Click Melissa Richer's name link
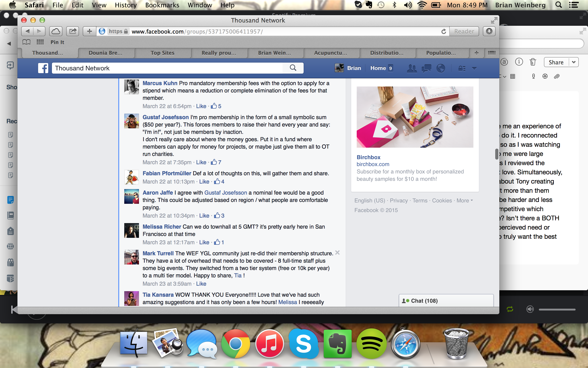Screen dimensions: 588x368 (x=162, y=227)
